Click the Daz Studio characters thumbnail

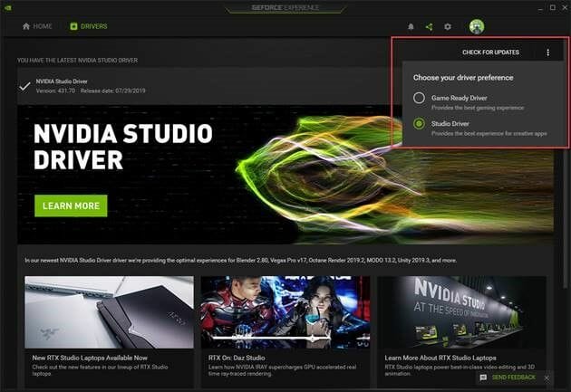coord(285,312)
